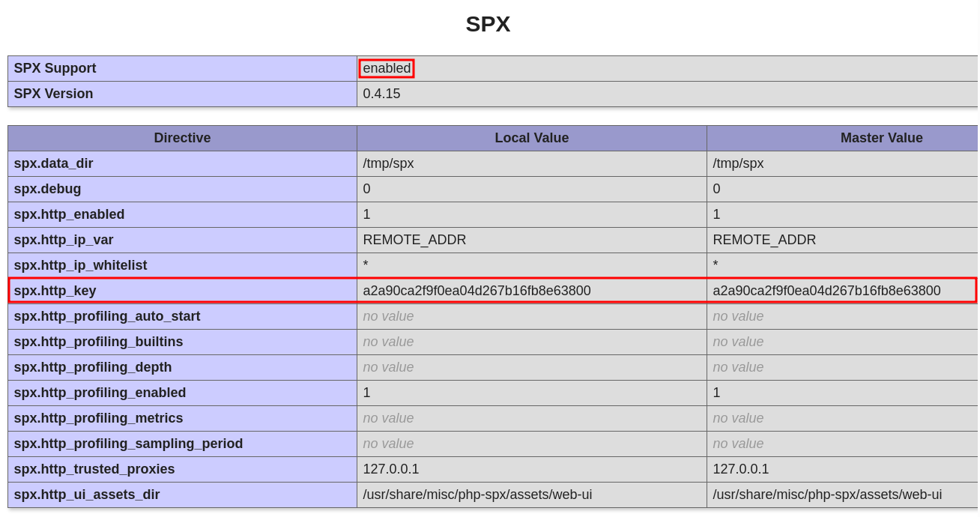Click master 'no value' of spx.http_profiling_builtins

(738, 342)
